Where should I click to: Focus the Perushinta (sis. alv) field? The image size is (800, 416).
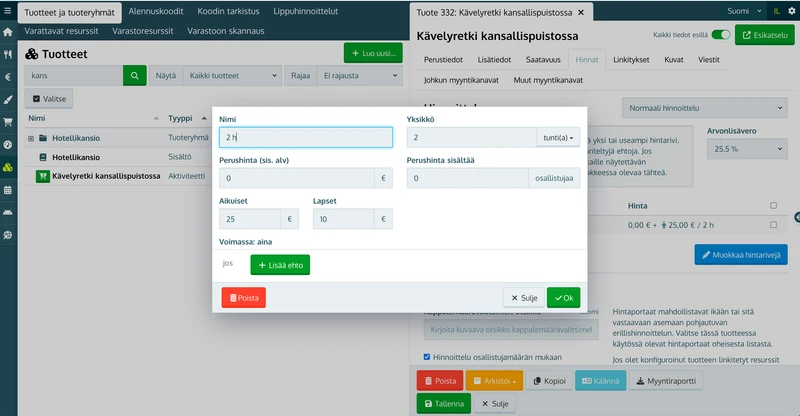click(297, 178)
